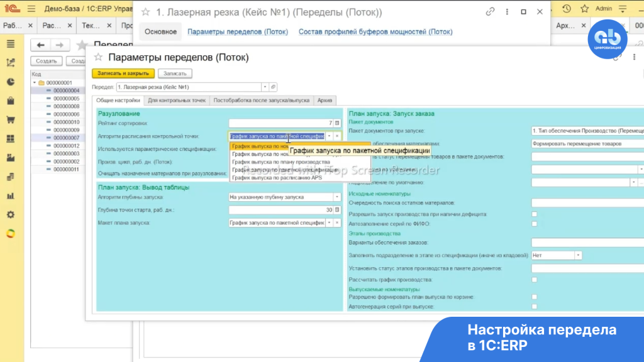Screen dimensions: 644x362
Task: Toggle Разрешено формировать план выпуска по корзине
Action: click(x=535, y=297)
